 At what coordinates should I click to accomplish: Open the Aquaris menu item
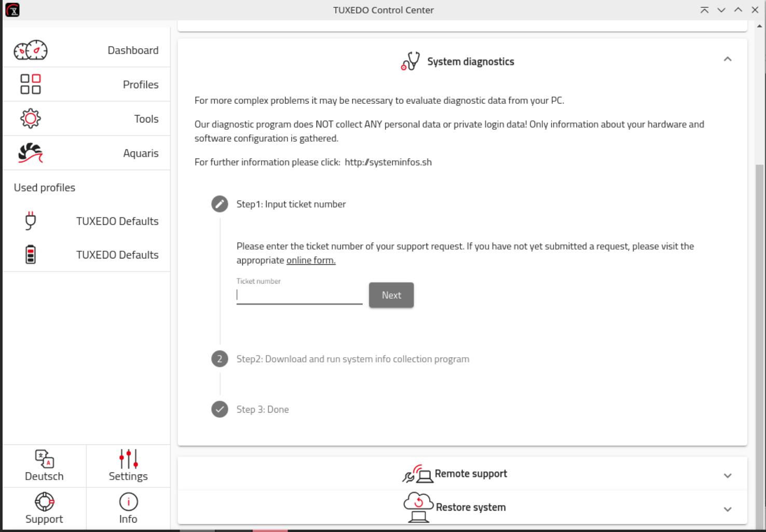click(86, 153)
